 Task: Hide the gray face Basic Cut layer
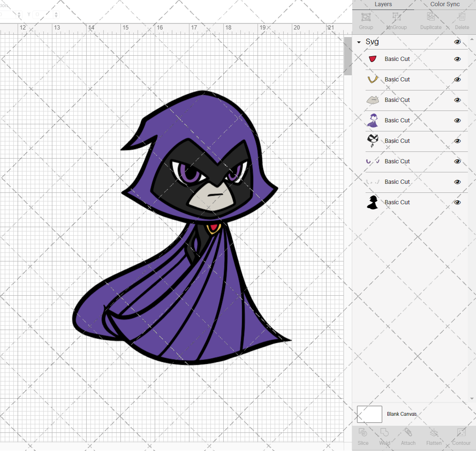pos(457,100)
